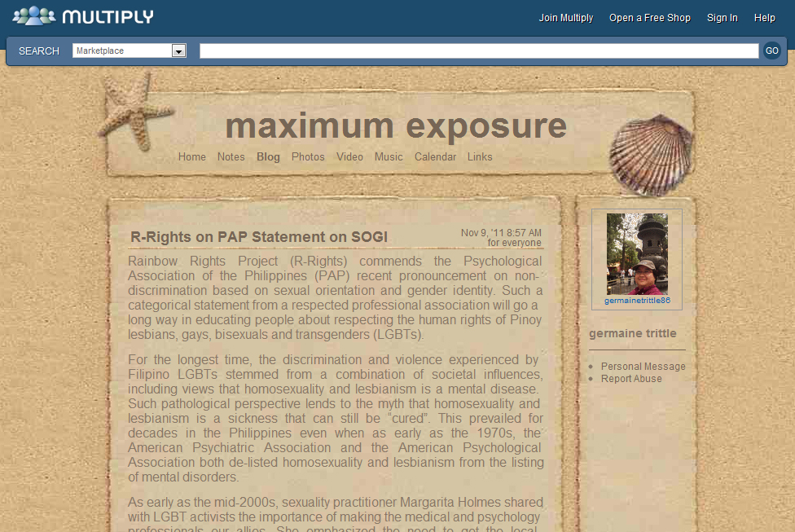The height and width of the screenshot is (532, 795).
Task: Open the Photos tab
Action: click(x=308, y=157)
